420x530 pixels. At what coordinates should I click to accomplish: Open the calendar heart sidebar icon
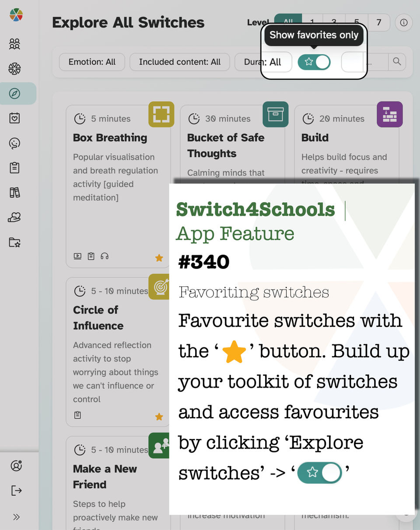click(x=15, y=118)
